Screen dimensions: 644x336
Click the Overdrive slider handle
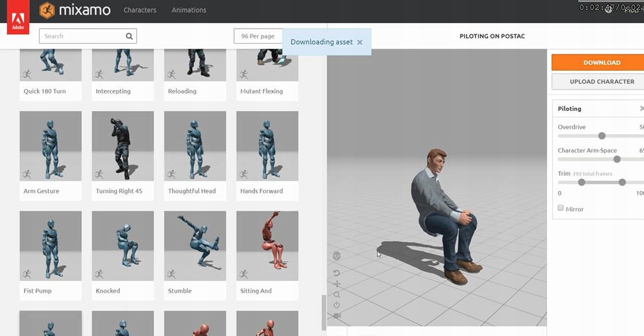click(x=602, y=136)
